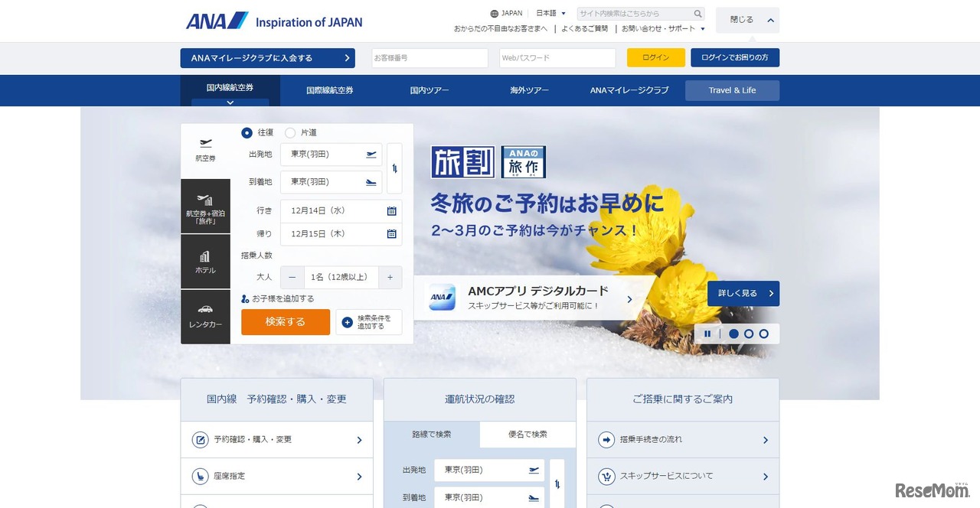980x508 pixels.
Task: Expand お問い合わせ・サポート dropdown
Action: (x=663, y=28)
